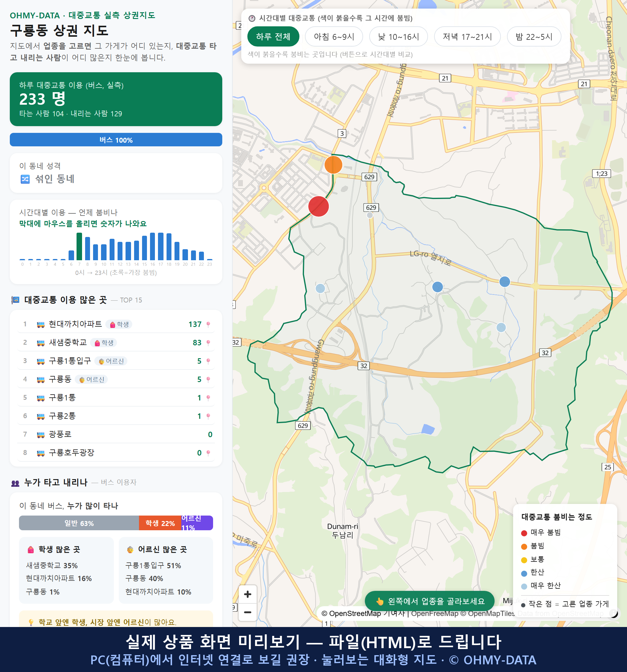Open the 광풍로 row in the list
The height and width of the screenshot is (672, 627).
[116, 434]
